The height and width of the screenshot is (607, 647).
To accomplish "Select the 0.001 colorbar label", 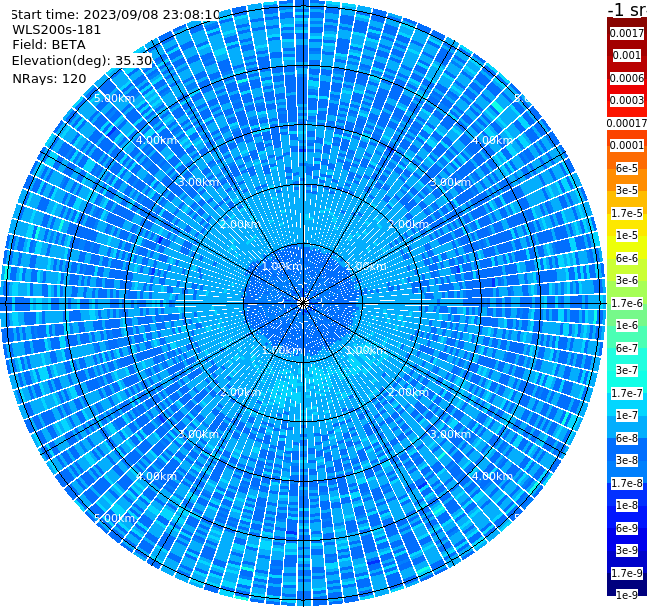I will point(627,55).
